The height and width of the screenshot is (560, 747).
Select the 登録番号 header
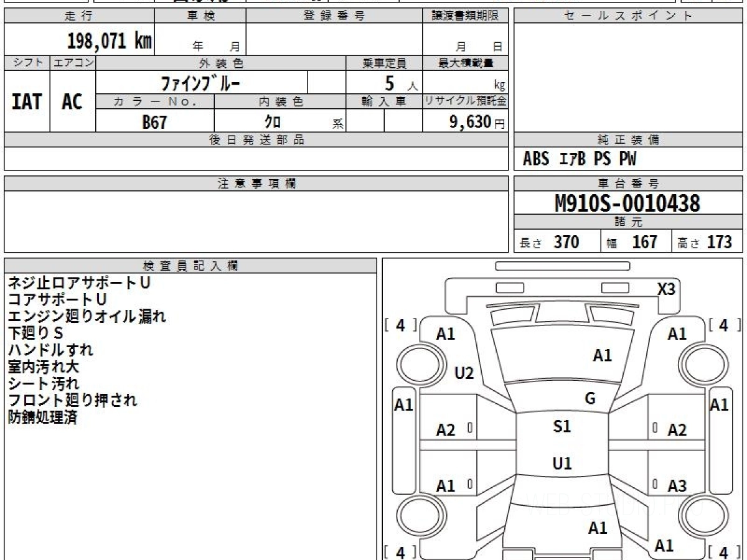334,16
